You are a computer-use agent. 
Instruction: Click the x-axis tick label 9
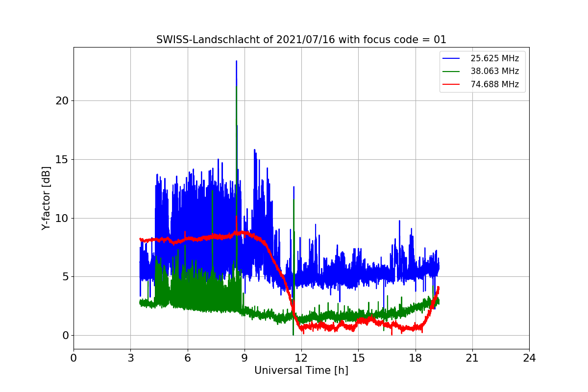pos(245,358)
